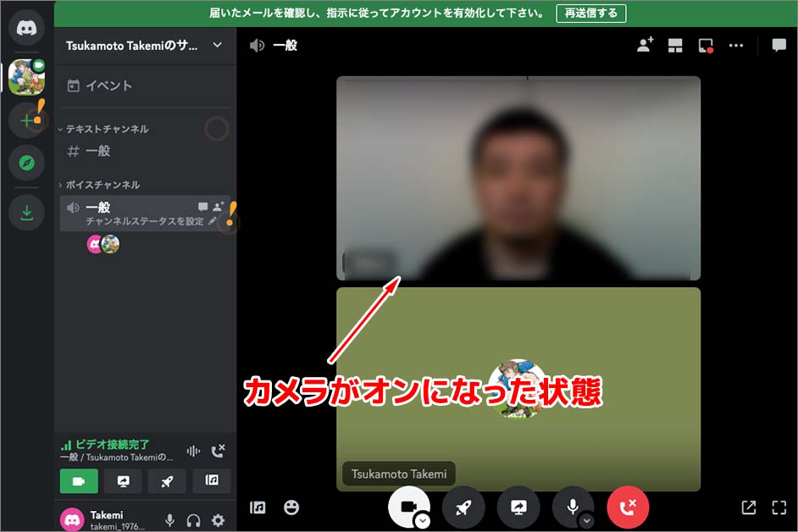The width and height of the screenshot is (798, 532).
Task: Expand Tsukamoto Takemi server menu
Action: coord(218,45)
